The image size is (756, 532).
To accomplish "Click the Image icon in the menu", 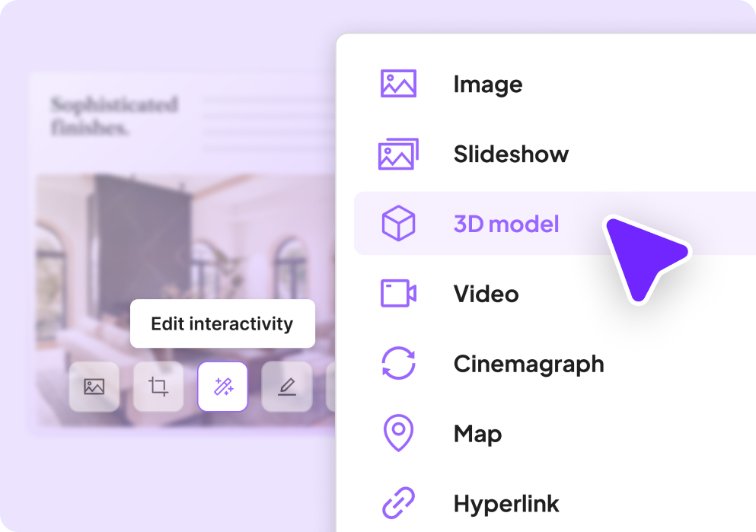I will (398, 84).
